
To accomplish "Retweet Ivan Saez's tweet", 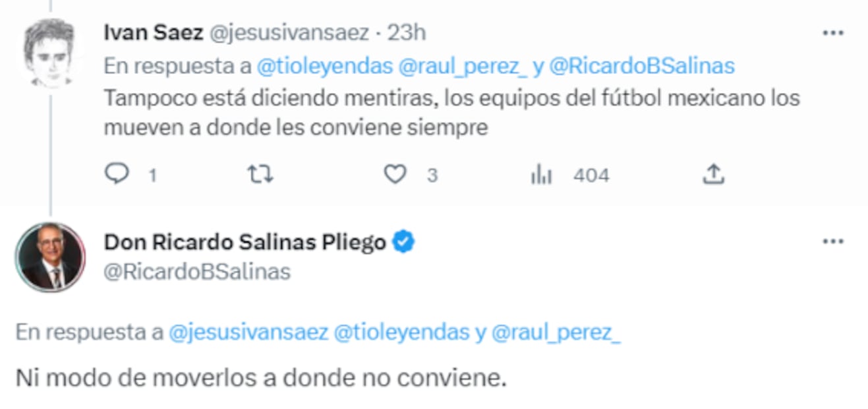I will pyautogui.click(x=260, y=174).
